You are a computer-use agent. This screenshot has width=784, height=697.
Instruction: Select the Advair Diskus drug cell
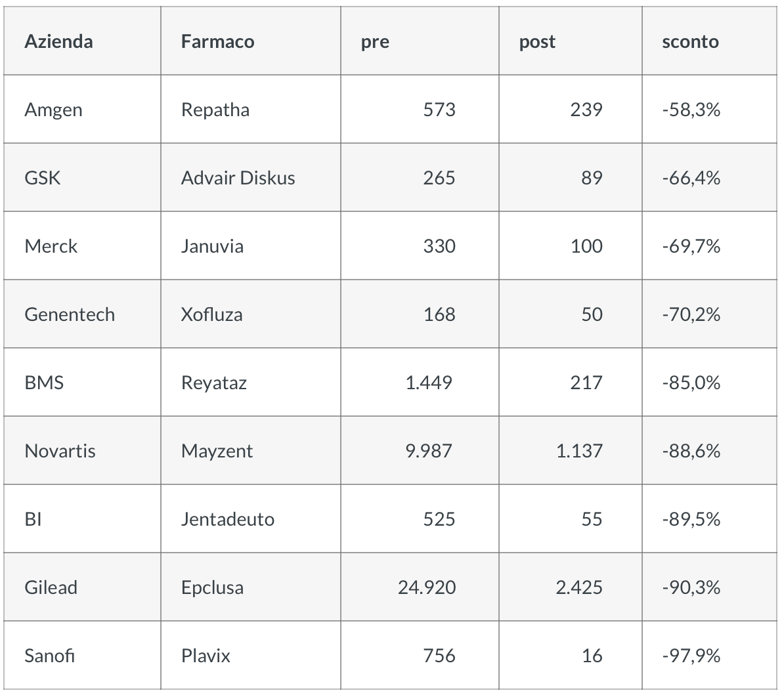click(238, 178)
